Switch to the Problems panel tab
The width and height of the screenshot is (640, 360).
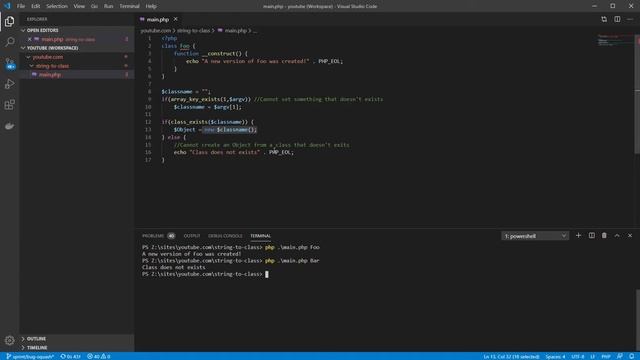click(158, 236)
